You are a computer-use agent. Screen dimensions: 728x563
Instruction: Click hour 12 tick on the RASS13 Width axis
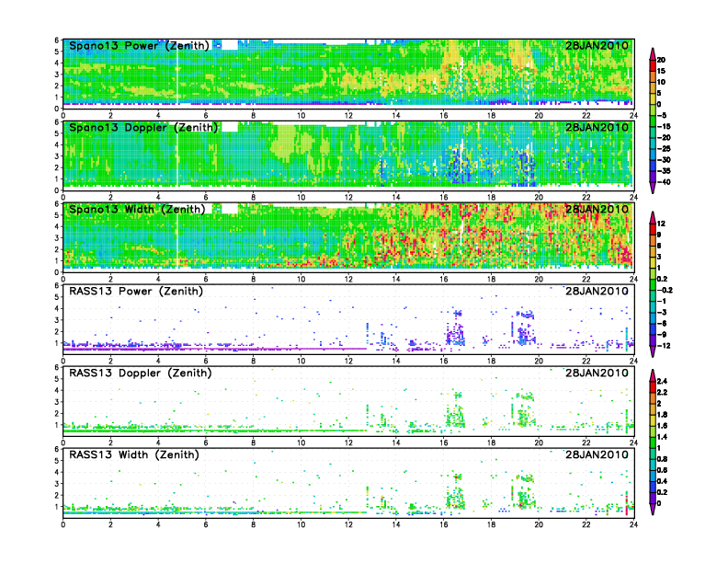(x=349, y=525)
